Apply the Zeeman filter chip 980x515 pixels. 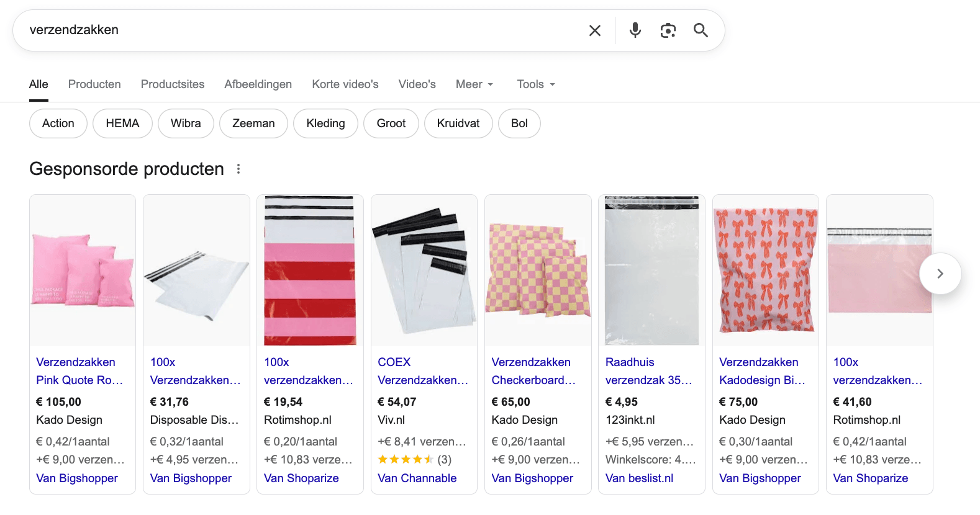click(253, 123)
